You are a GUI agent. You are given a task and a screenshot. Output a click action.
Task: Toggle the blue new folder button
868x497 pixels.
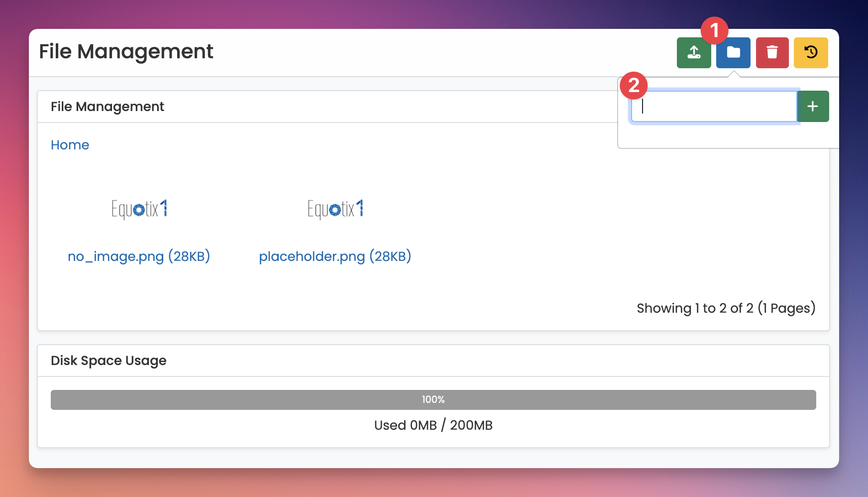click(733, 53)
